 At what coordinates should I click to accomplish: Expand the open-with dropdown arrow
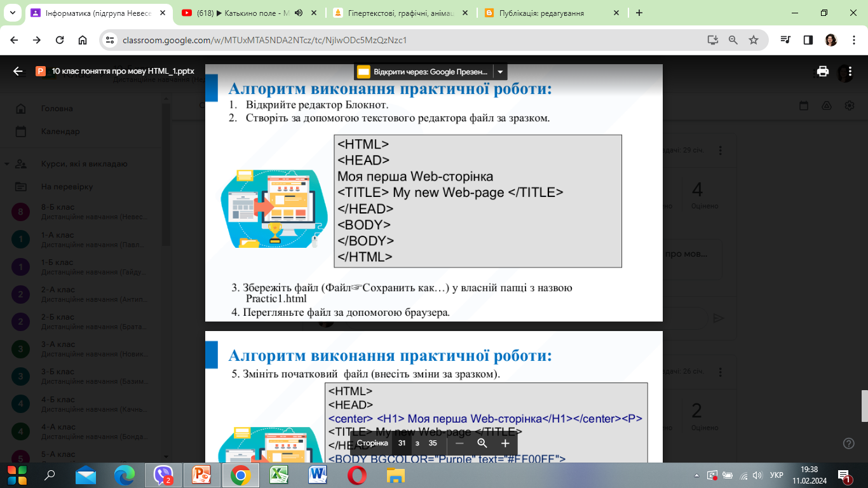click(500, 72)
